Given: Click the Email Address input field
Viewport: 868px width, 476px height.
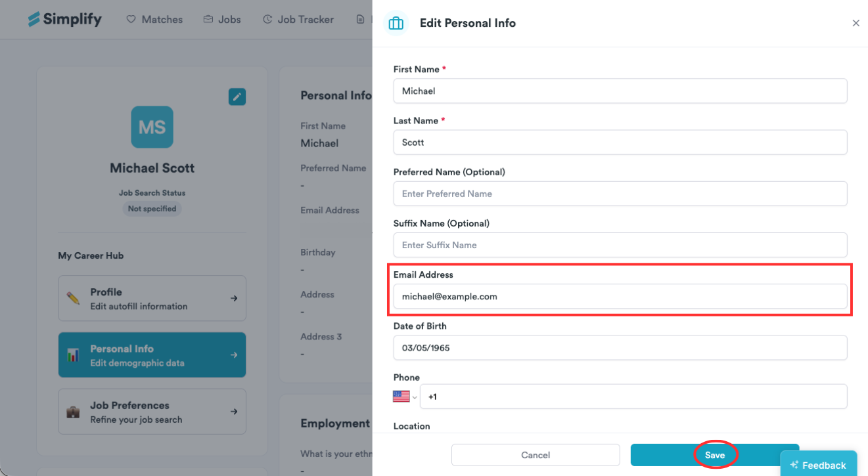Looking at the screenshot, I should click(620, 296).
